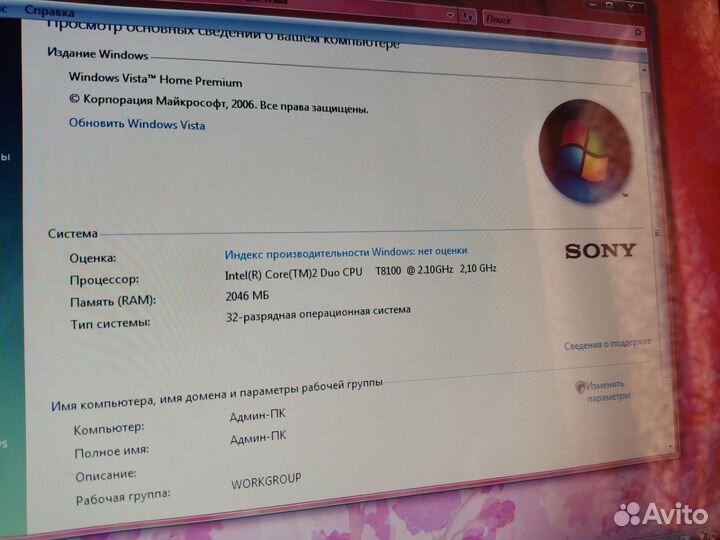Click the Описание label
720x540 pixels.
(x=106, y=475)
